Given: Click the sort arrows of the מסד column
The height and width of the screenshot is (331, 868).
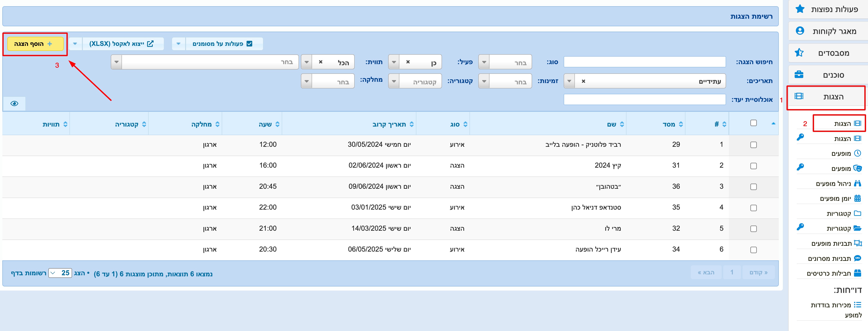Looking at the screenshot, I should click(681, 124).
